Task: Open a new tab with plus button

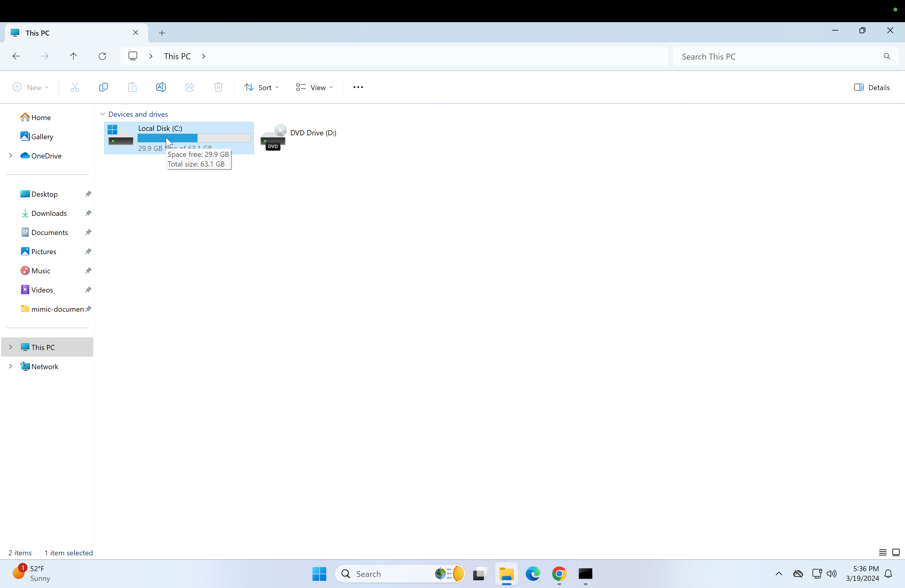Action: click(x=162, y=33)
